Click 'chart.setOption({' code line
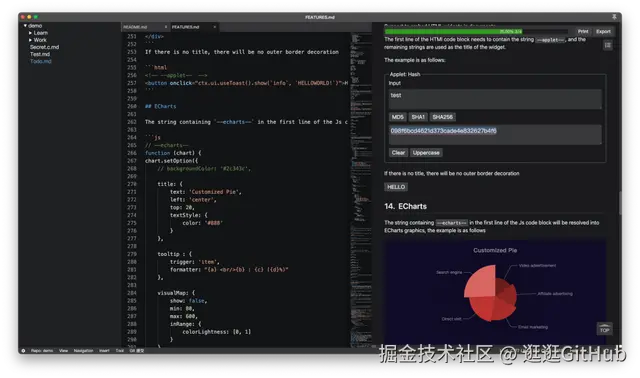 (171, 161)
